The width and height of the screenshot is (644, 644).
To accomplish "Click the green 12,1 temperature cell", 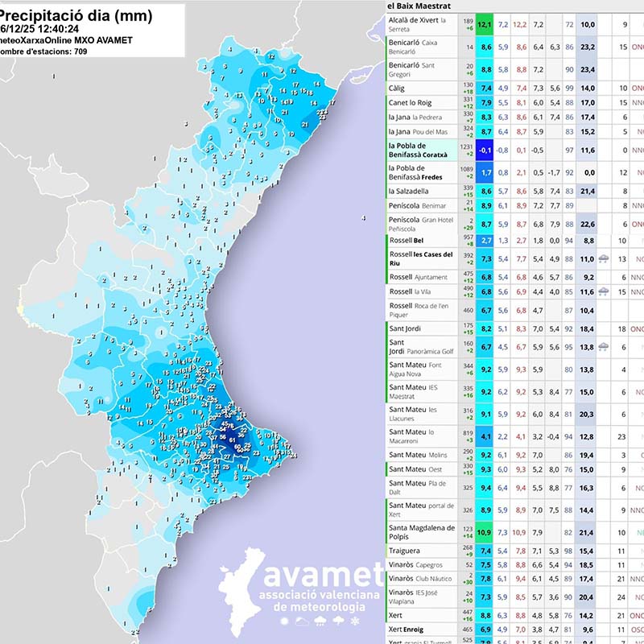I will click(485, 26).
